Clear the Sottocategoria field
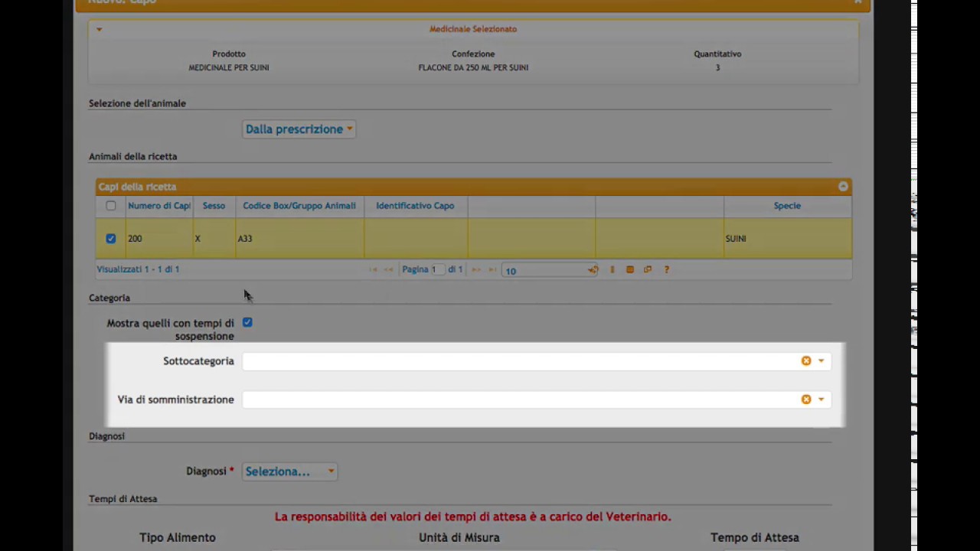 pyautogui.click(x=806, y=361)
